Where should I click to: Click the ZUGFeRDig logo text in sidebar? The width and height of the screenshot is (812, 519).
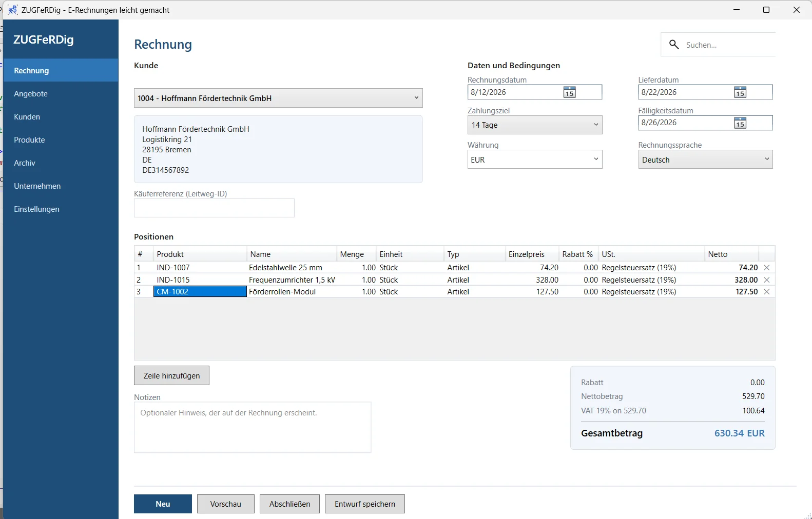44,39
